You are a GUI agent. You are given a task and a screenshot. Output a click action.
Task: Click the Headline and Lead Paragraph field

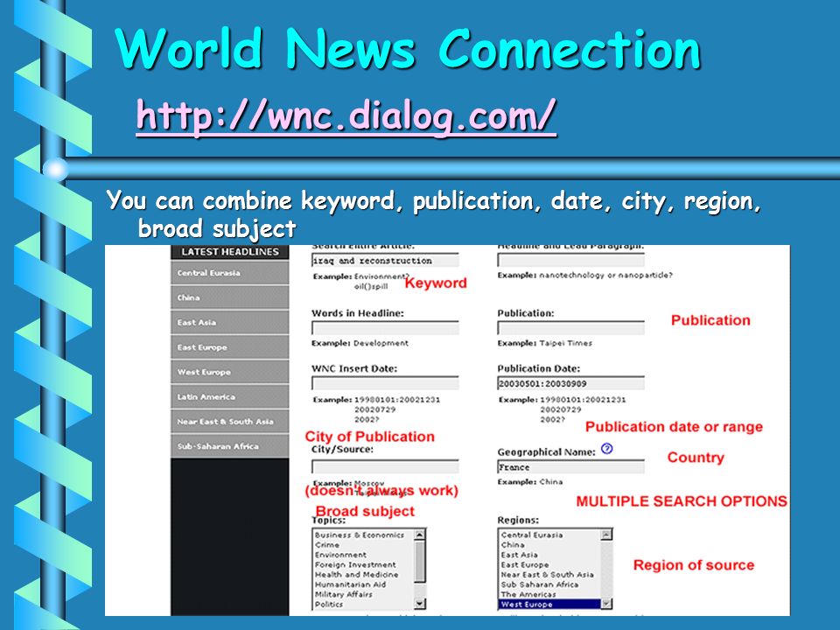(x=570, y=261)
